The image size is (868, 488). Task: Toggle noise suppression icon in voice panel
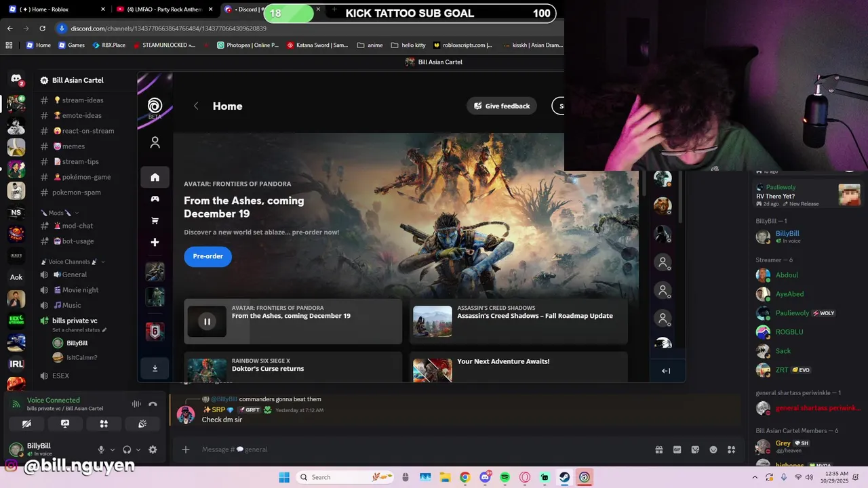pyautogui.click(x=136, y=404)
